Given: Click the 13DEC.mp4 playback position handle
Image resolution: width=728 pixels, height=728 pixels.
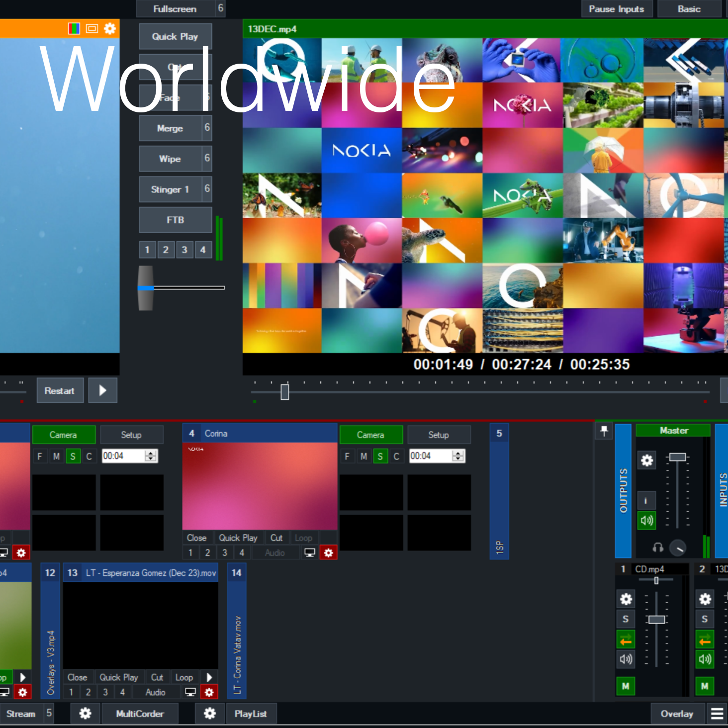Looking at the screenshot, I should tap(284, 392).
